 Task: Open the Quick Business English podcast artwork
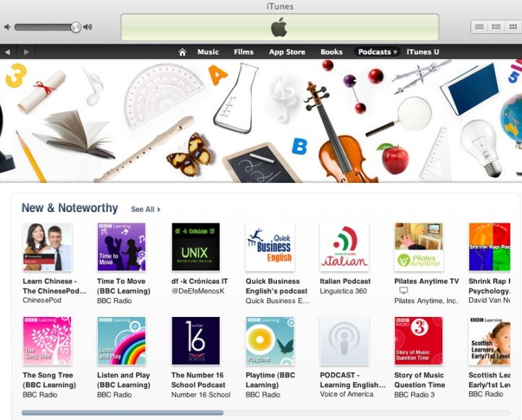point(270,247)
